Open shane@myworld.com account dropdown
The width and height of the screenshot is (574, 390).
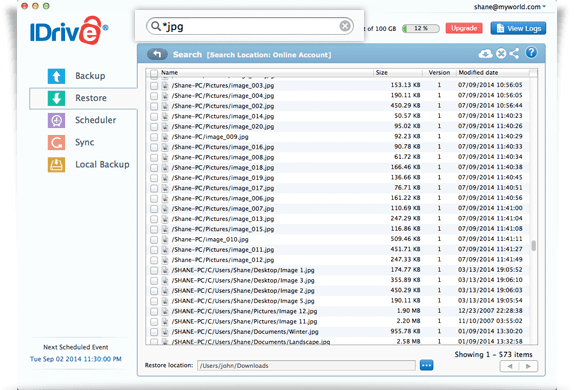510,7
